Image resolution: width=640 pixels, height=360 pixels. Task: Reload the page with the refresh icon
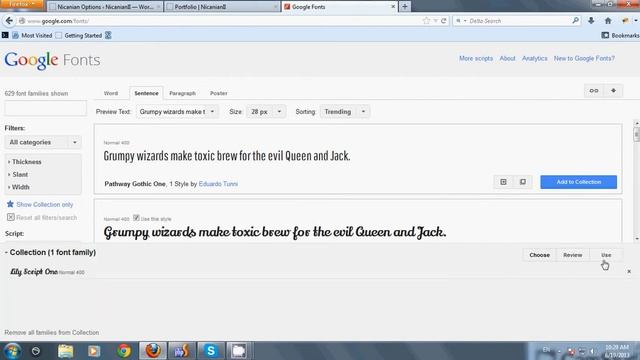tap(443, 21)
